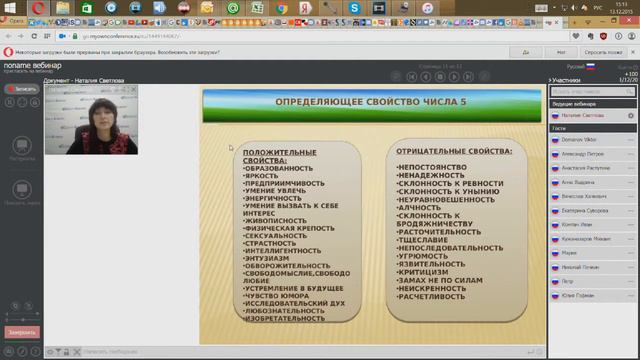The image size is (640, 360).
Task: Click the first round icon under the record button
Action: click(10, 102)
